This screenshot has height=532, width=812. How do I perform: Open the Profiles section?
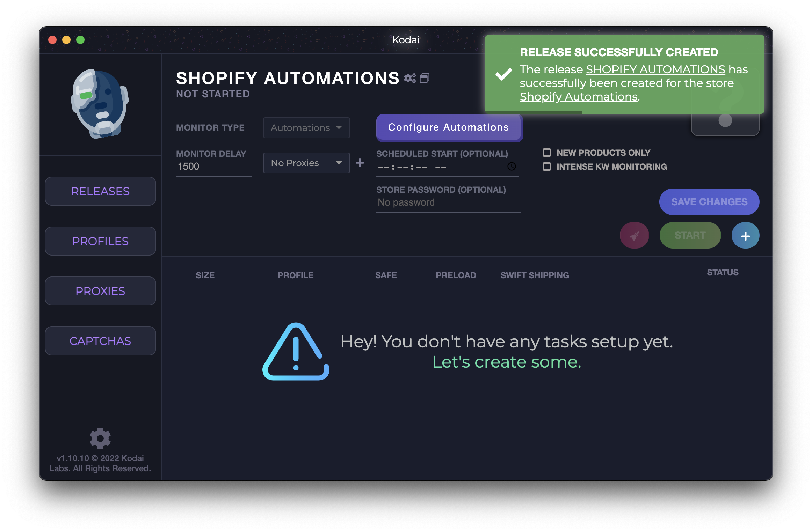point(100,241)
